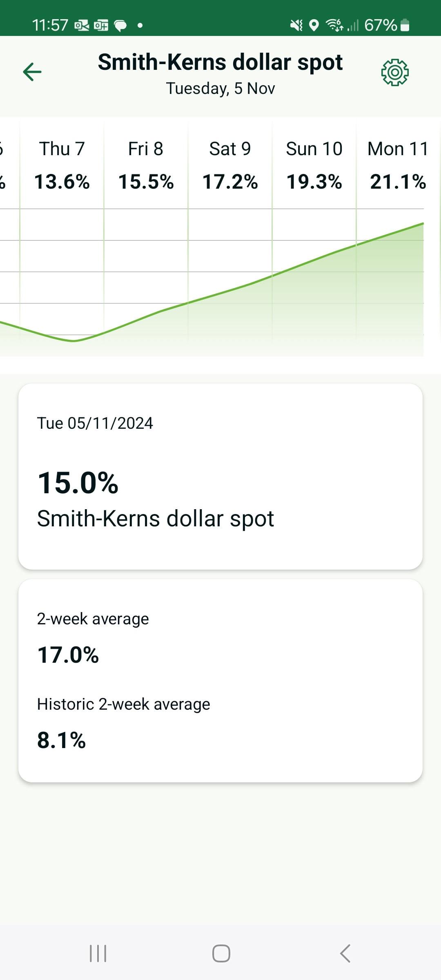Select the Fri 8 forecast day
The width and height of the screenshot is (441, 980).
146,165
